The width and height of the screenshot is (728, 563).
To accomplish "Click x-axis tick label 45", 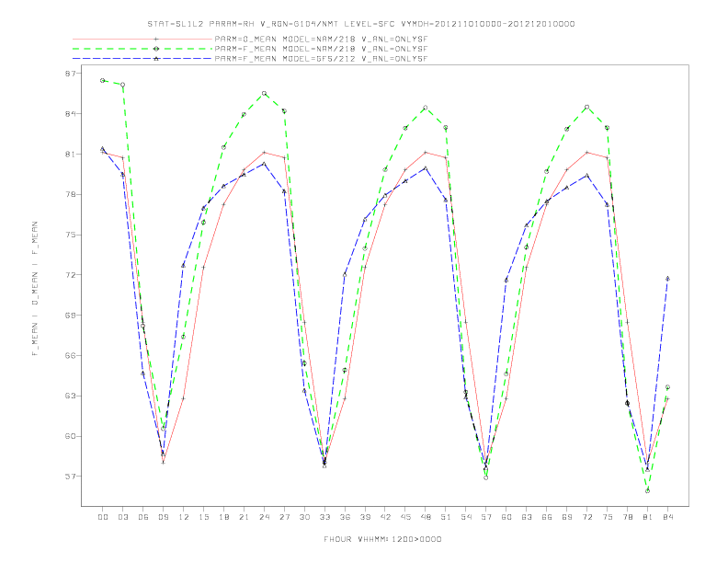I will coord(405,517).
